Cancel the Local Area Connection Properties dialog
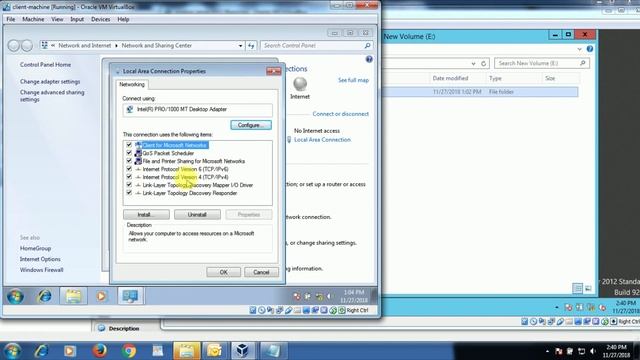This screenshot has height=360, width=640. coord(261,272)
